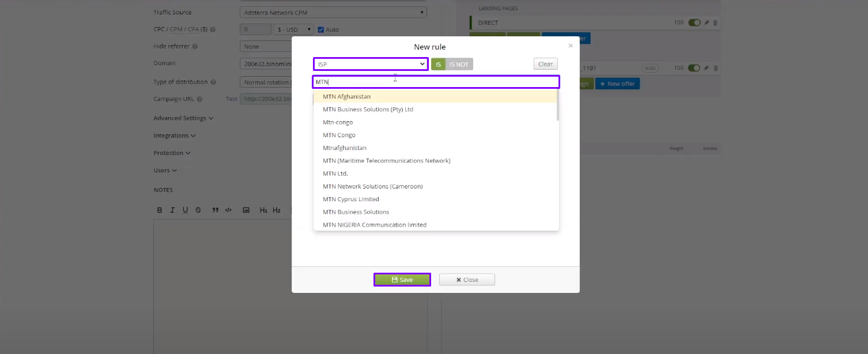Select MTN Afghanistan from the list
Viewport: 868px width, 354px height.
(435, 96)
